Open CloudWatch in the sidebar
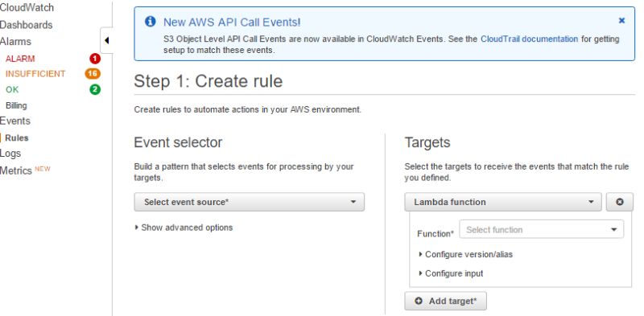This screenshot has width=644, height=316. click(27, 8)
